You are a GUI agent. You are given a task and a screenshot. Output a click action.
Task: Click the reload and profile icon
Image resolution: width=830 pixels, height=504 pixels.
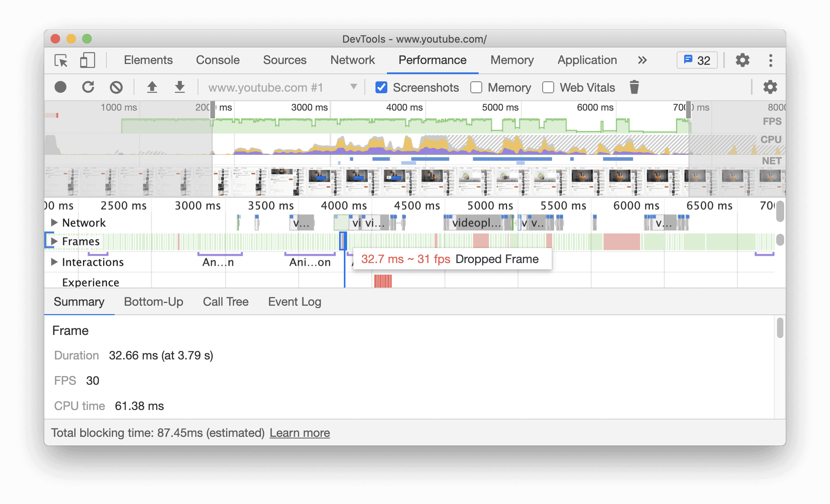tap(88, 88)
